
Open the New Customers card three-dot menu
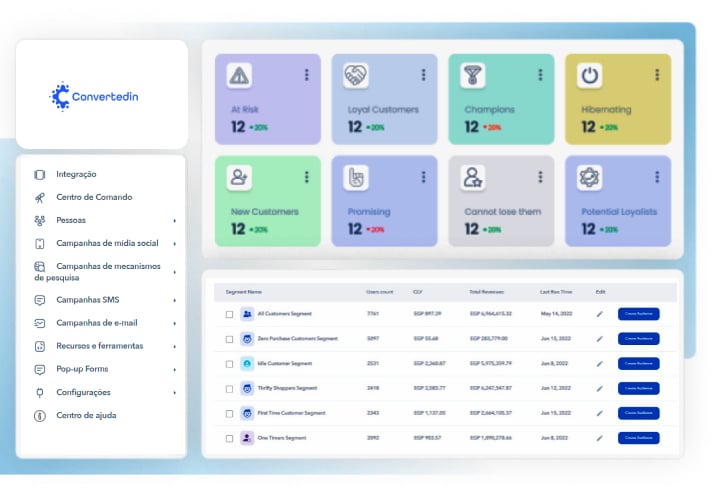point(307,178)
